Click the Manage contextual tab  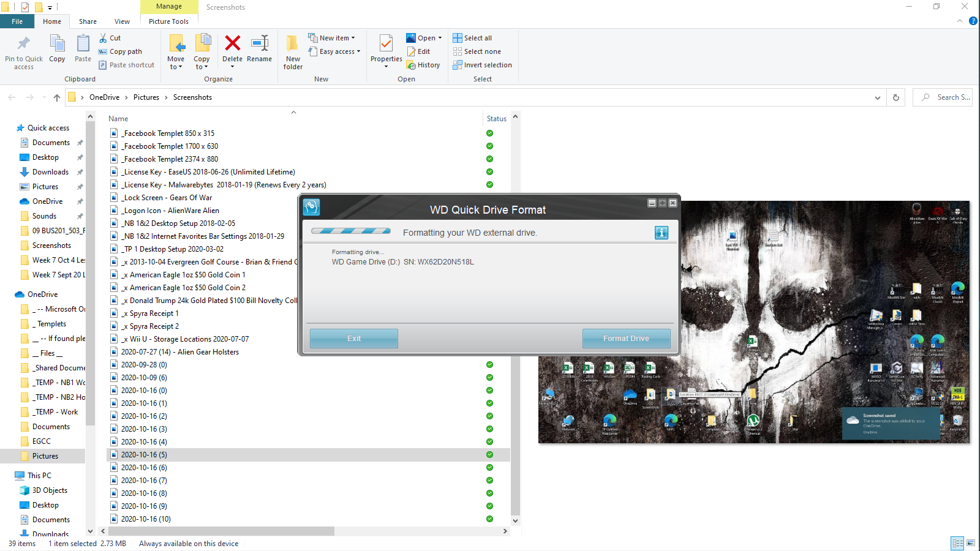click(169, 7)
